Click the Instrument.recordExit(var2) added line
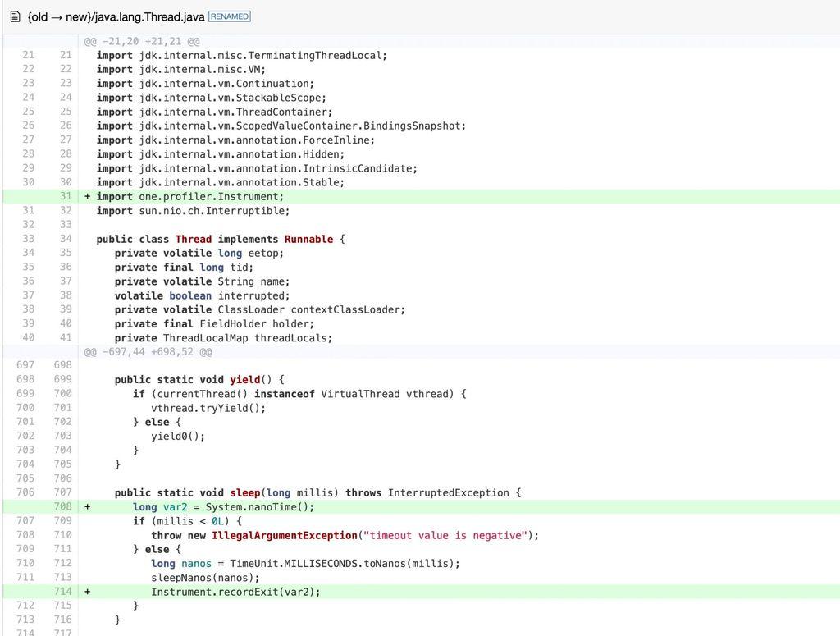 235,592
